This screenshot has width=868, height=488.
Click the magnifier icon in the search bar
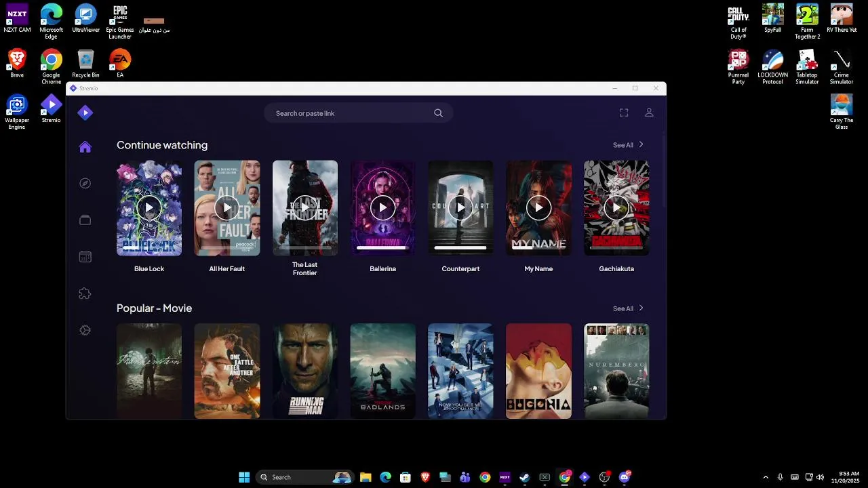(438, 113)
